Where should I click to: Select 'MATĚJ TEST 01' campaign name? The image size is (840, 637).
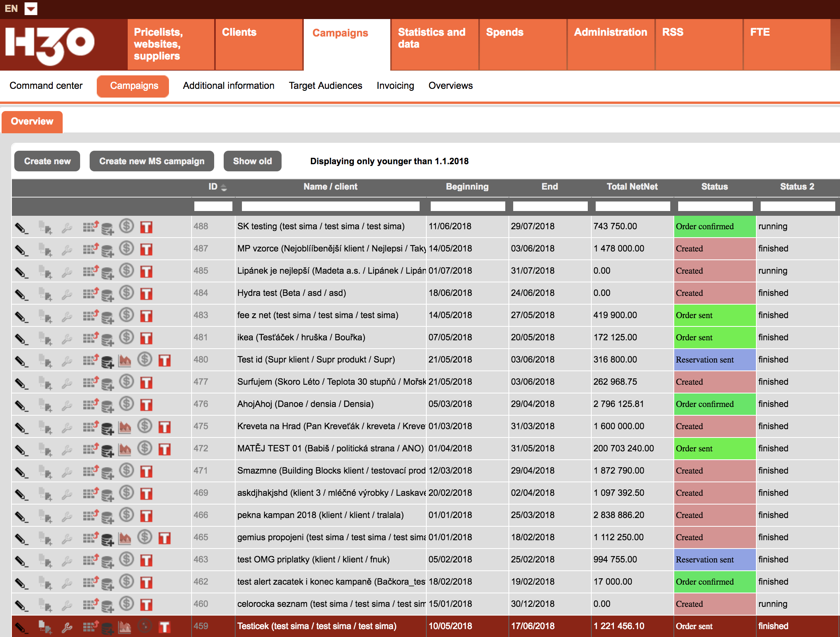click(331, 449)
